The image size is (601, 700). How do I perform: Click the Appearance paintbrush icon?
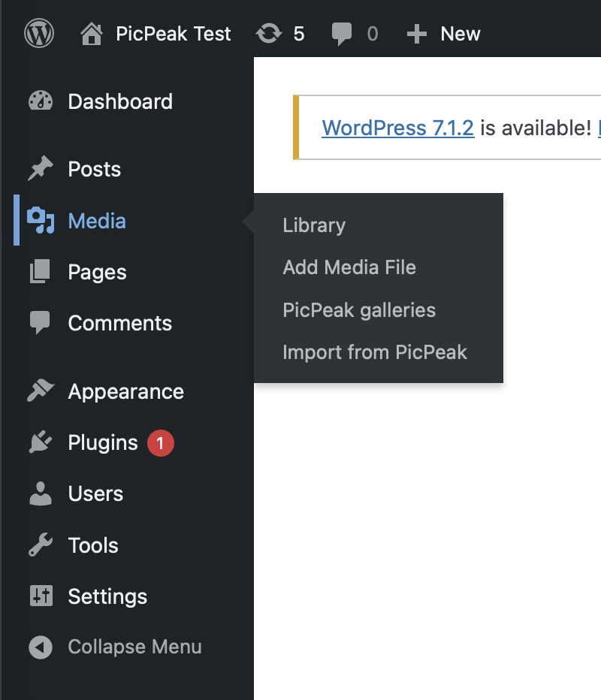41,390
